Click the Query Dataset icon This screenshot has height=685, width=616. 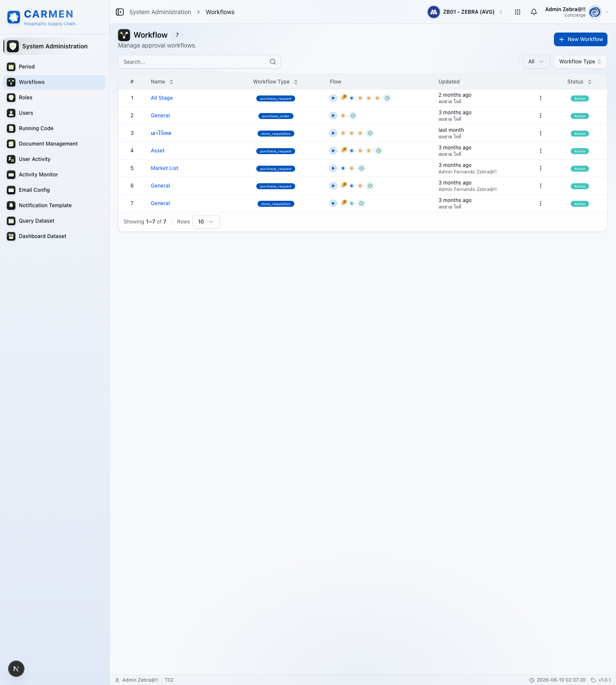pyautogui.click(x=11, y=221)
